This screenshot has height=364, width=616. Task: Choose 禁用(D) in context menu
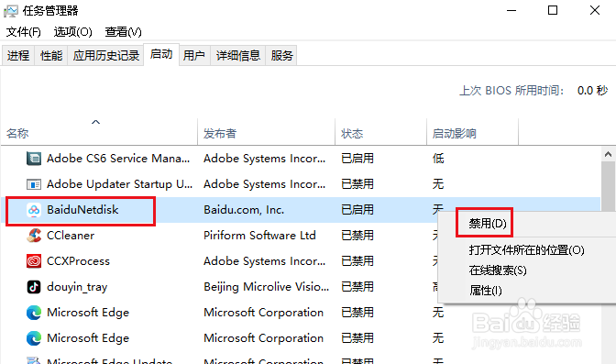click(488, 224)
